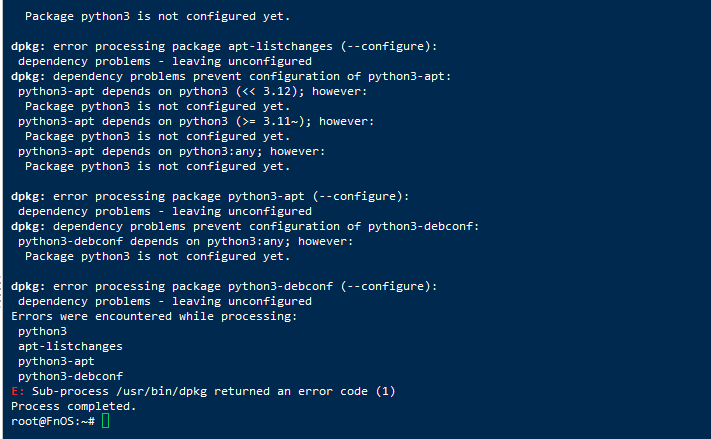Click apt-listchanges in the error list
711x439 pixels.
[70, 346]
